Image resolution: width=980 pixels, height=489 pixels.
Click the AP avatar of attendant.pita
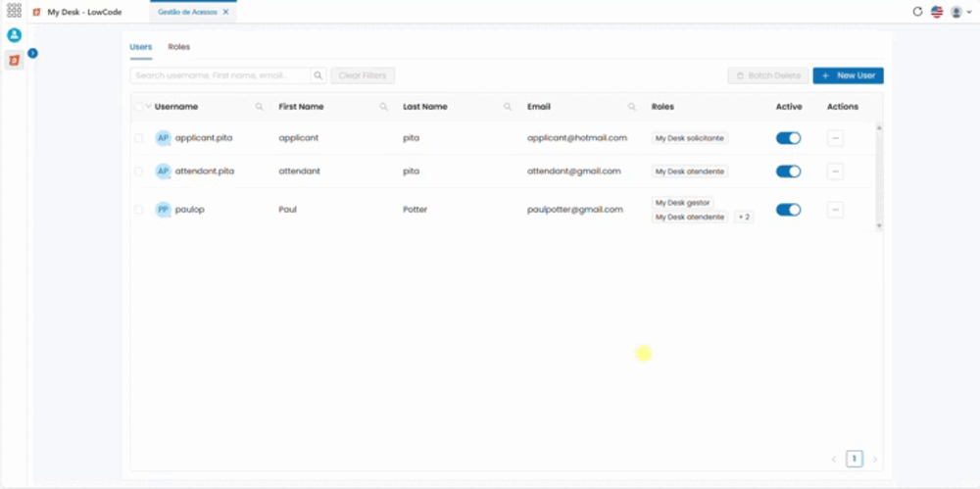(163, 171)
